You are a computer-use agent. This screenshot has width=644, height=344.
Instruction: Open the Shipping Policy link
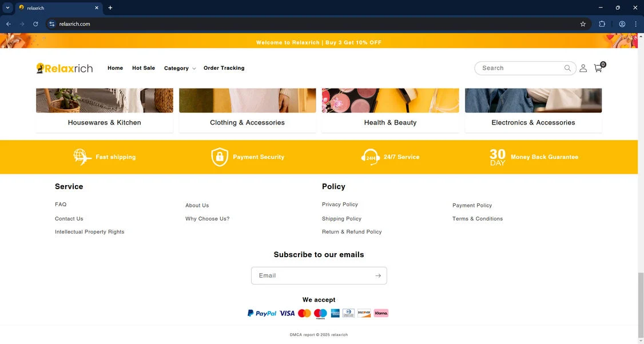click(341, 218)
